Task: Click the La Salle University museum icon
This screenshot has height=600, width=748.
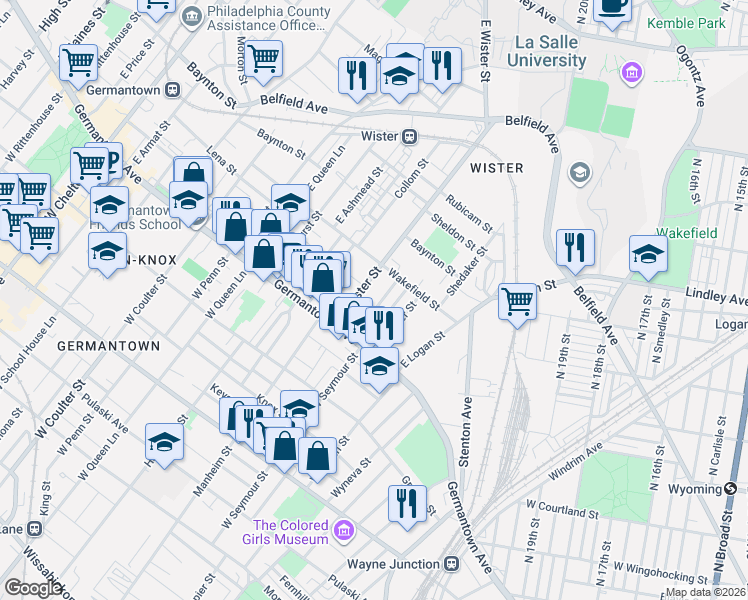Action: pyautogui.click(x=632, y=73)
